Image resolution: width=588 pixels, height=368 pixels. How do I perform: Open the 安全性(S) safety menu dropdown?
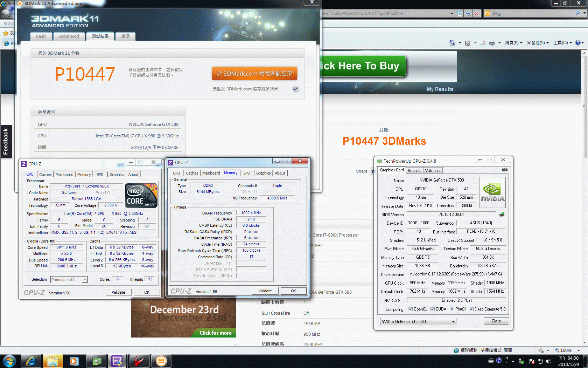tap(538, 43)
